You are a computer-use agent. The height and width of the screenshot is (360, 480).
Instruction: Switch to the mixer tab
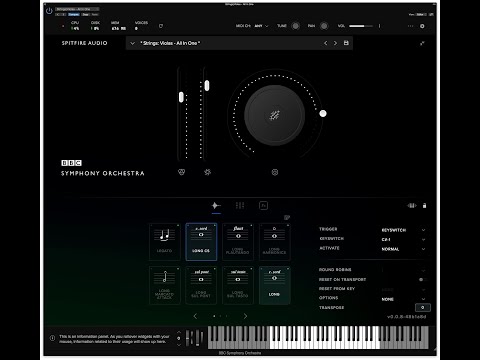(x=240, y=206)
